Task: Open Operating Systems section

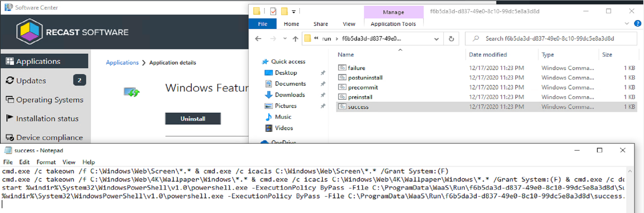Action: [45, 100]
